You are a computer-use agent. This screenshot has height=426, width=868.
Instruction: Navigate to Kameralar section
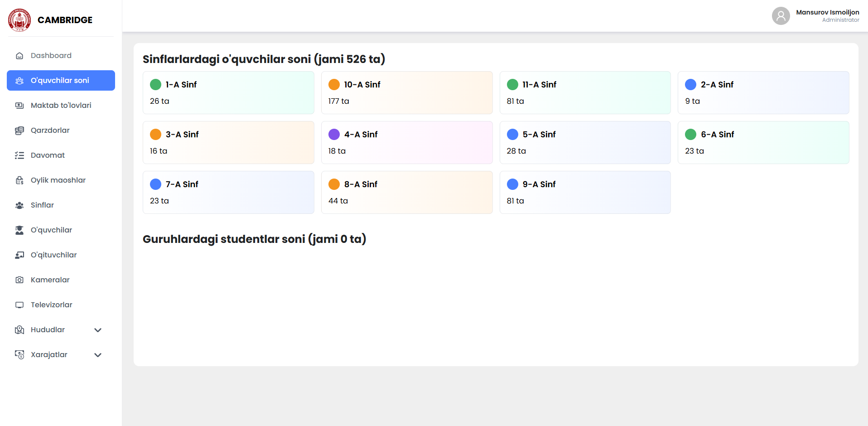(x=61, y=280)
